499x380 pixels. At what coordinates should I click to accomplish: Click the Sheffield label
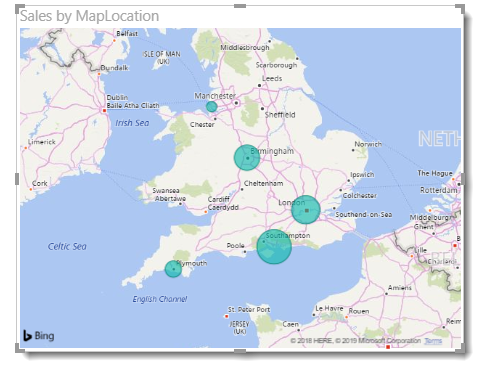(280, 115)
